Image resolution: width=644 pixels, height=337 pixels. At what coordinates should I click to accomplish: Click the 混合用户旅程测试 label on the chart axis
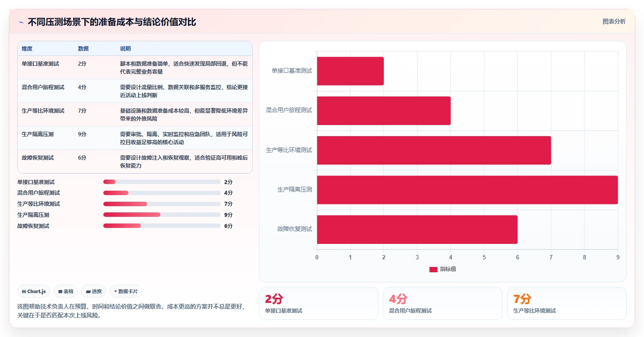point(289,110)
